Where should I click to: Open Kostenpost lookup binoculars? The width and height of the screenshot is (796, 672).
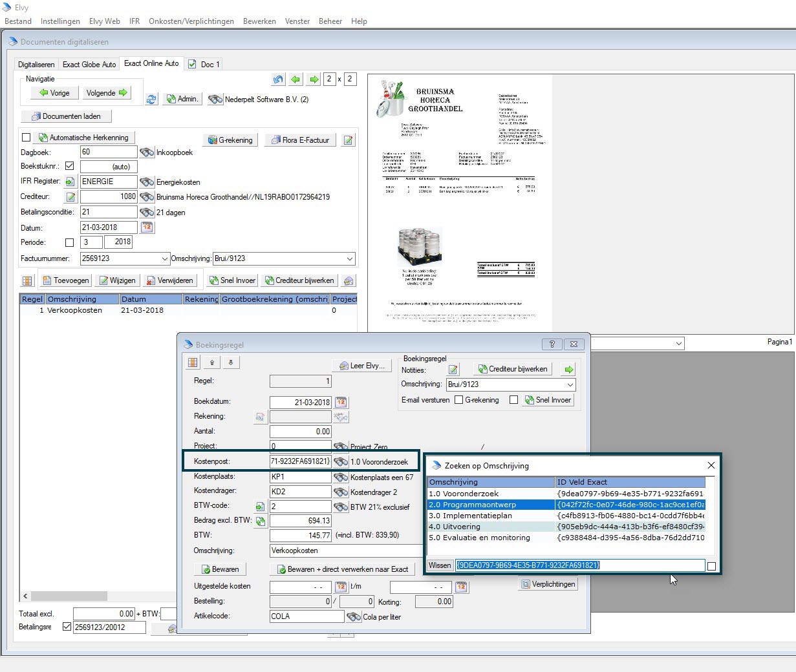click(x=341, y=461)
